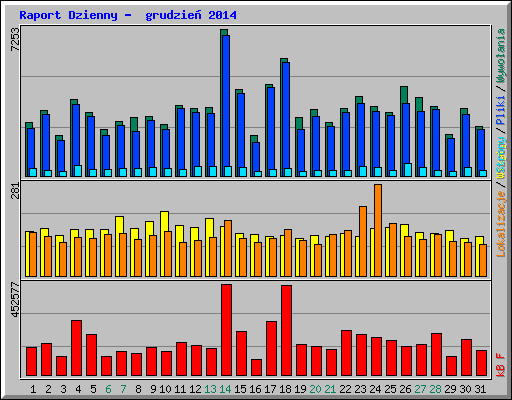Screen dimensions: 512x400
Task: Click the red bar for day 4
Action: (x=76, y=348)
